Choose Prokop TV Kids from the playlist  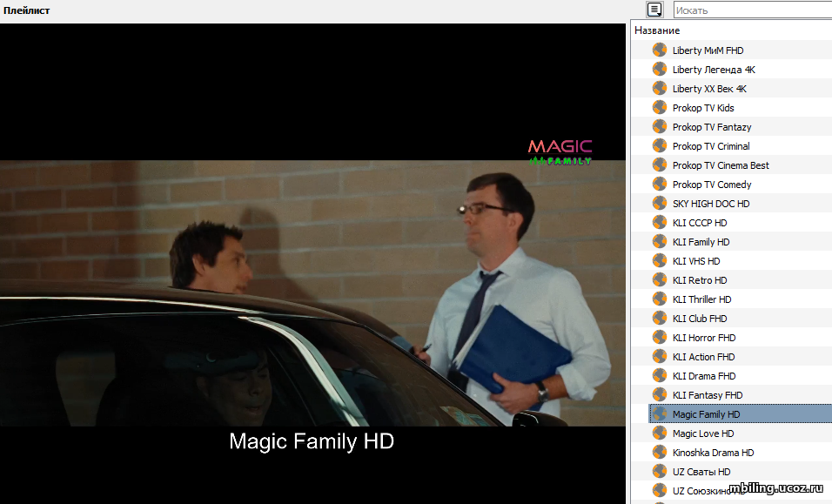coord(703,108)
